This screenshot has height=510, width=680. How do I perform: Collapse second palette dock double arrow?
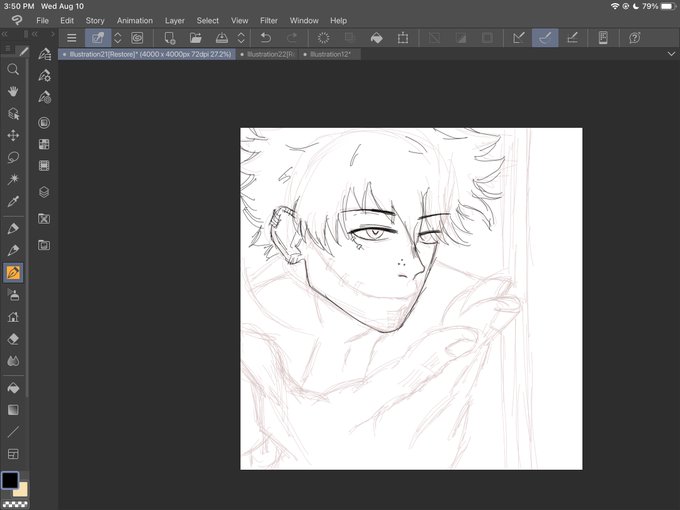(35, 34)
